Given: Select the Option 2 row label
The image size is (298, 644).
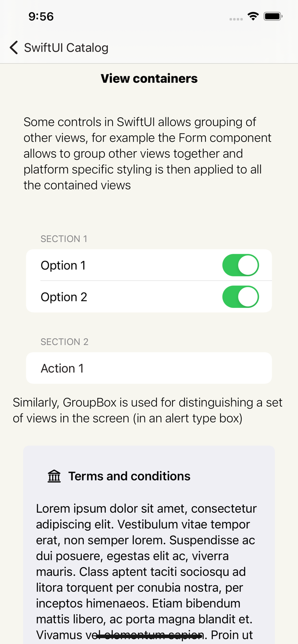Looking at the screenshot, I should [64, 297].
